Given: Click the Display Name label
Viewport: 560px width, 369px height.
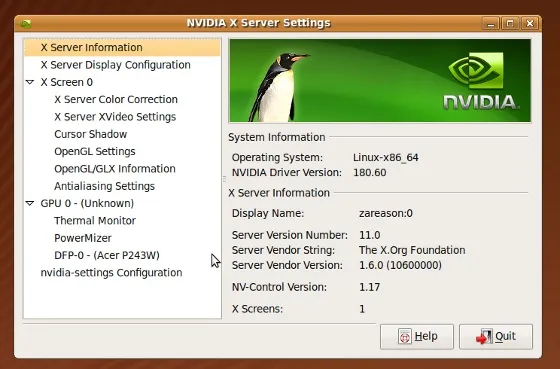Looking at the screenshot, I should click(268, 213).
